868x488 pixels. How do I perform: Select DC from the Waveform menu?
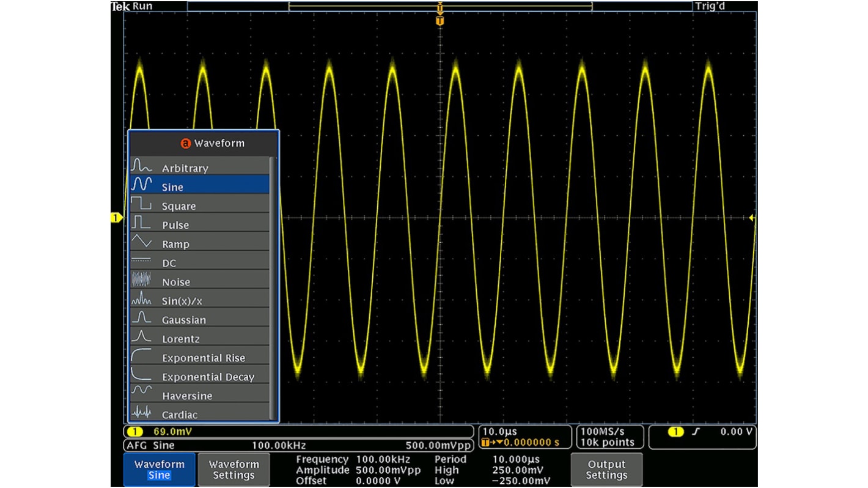point(171,262)
